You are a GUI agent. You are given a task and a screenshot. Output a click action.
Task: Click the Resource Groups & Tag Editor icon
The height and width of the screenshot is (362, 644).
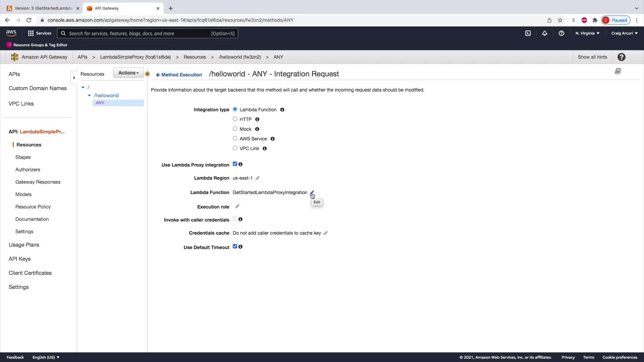point(9,45)
